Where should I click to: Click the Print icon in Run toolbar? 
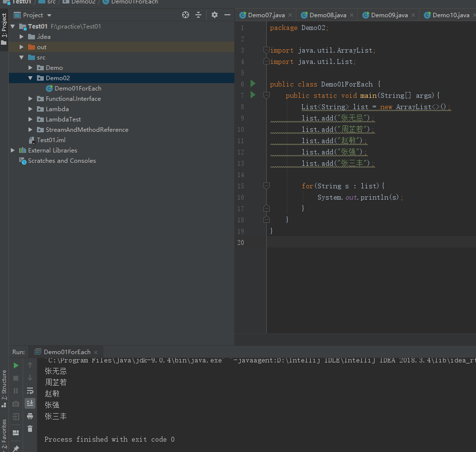30,416
